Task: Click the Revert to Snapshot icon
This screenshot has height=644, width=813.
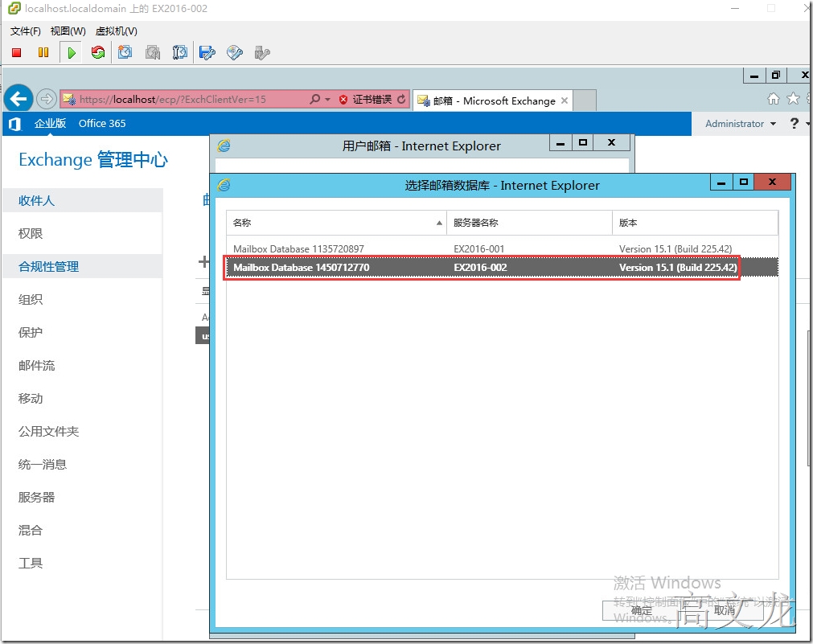Action: [x=153, y=52]
